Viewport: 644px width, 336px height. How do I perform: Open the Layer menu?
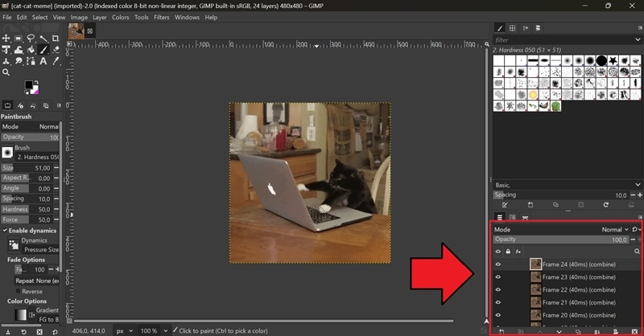click(99, 17)
